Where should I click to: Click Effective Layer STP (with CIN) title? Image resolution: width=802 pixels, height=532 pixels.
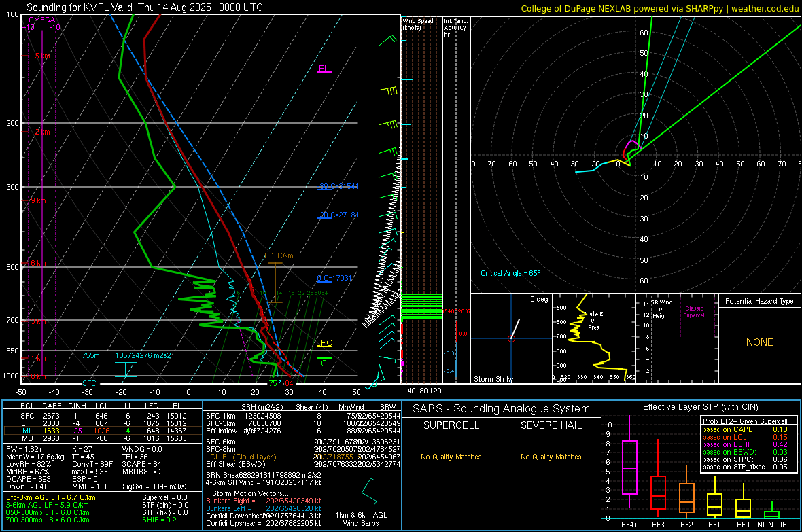point(700,407)
